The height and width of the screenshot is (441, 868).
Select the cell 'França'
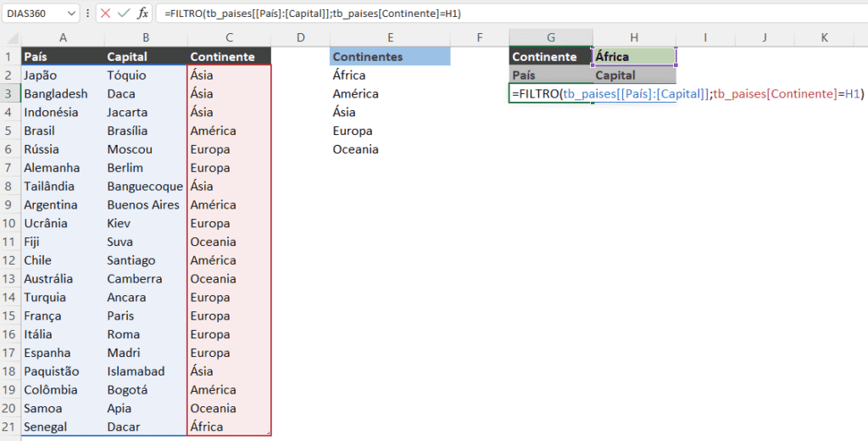point(63,315)
